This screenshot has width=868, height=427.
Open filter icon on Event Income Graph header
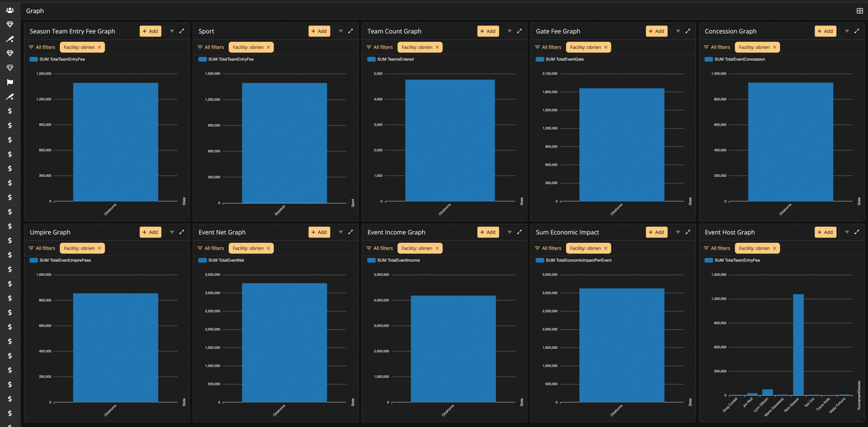point(510,232)
